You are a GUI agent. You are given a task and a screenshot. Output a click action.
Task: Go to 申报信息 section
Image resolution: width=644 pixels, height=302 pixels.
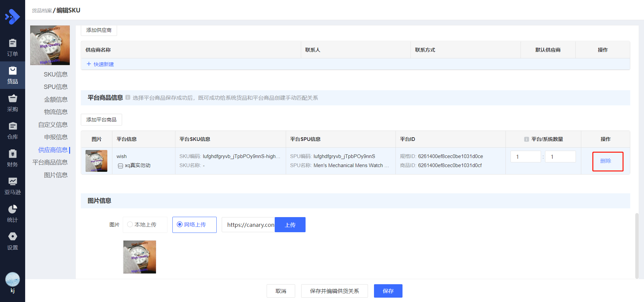click(x=56, y=137)
